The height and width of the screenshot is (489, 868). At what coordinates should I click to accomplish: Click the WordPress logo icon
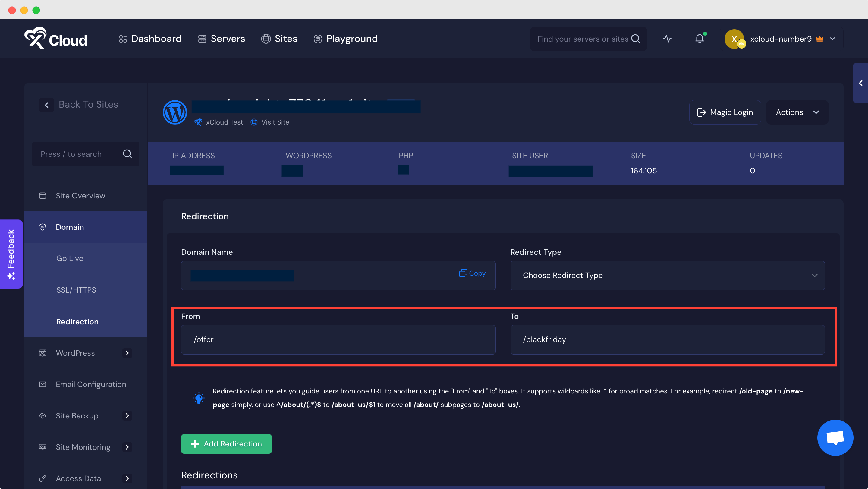[175, 112]
